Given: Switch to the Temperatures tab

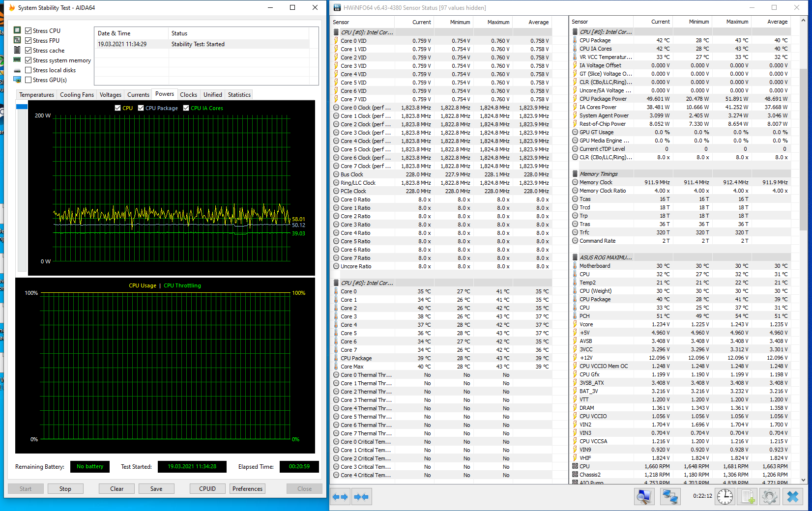Looking at the screenshot, I should click(x=36, y=95).
